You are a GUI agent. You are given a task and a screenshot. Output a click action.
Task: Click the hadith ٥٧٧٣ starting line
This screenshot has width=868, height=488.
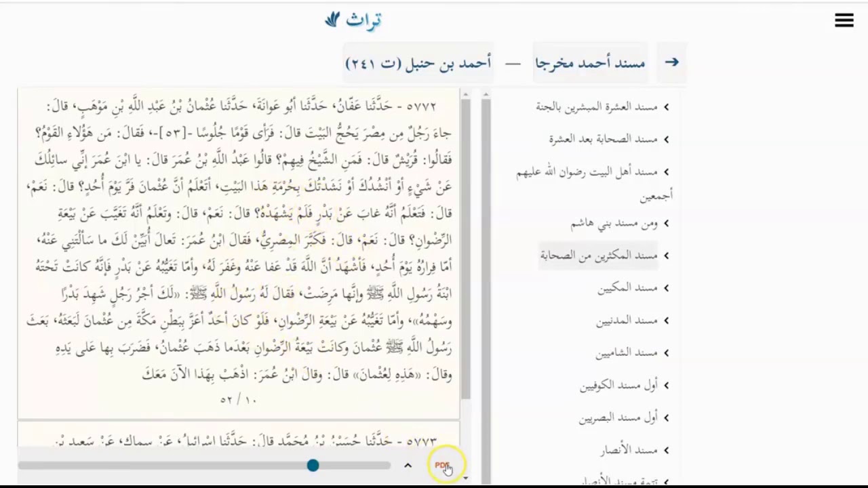(x=245, y=441)
